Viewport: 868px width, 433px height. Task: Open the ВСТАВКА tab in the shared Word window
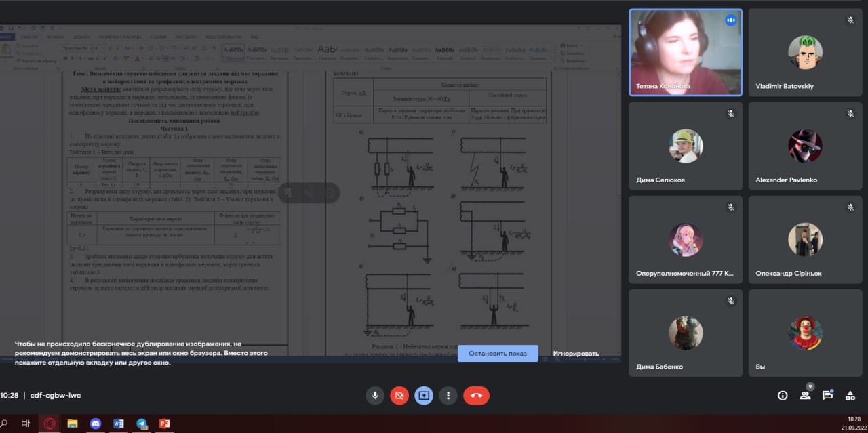point(56,37)
